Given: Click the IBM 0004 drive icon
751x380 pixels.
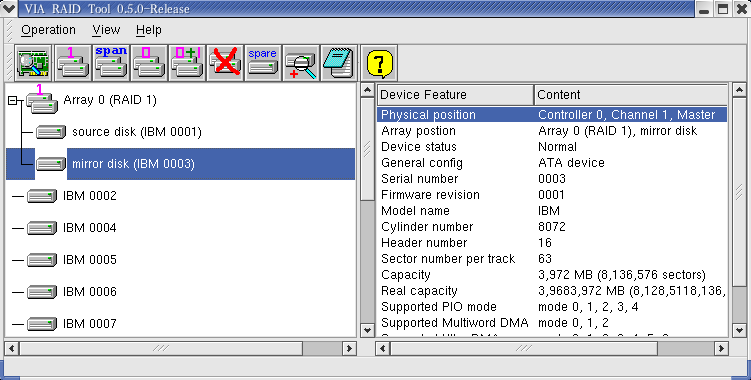Looking at the screenshot, I should (x=42, y=228).
